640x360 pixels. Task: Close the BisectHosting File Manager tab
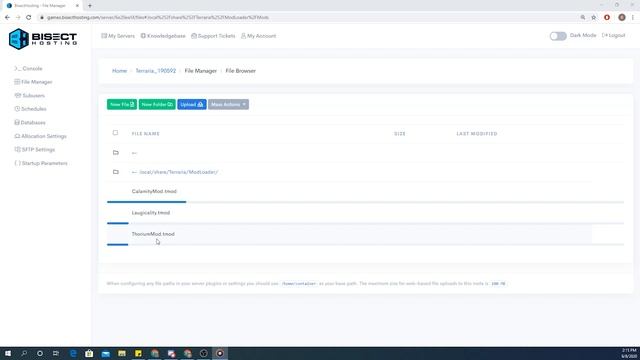(x=77, y=6)
